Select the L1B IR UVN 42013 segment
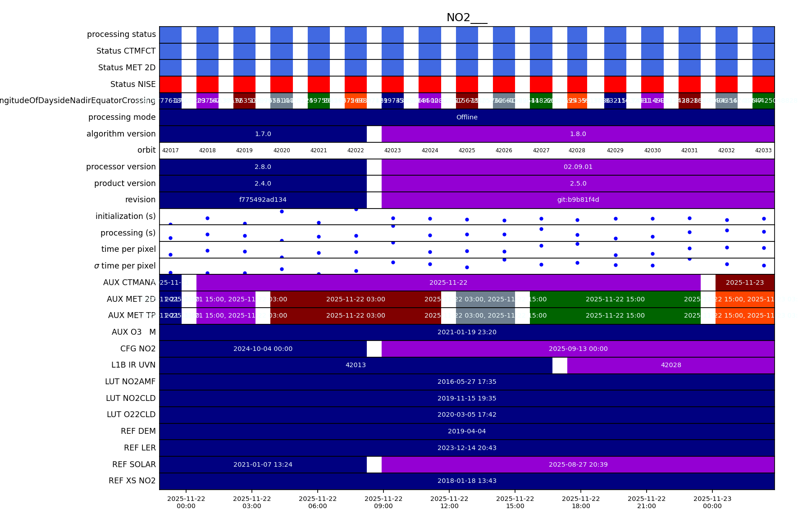This screenshot has width=798, height=532. 356,365
